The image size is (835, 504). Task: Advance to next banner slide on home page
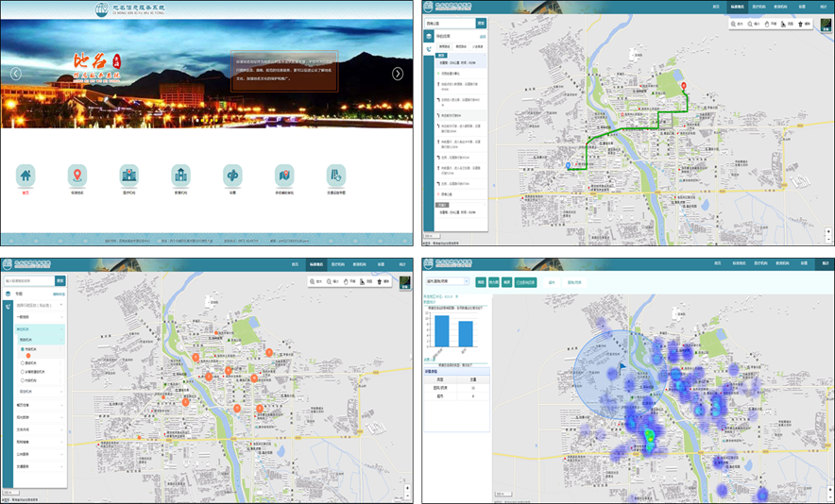(398, 74)
